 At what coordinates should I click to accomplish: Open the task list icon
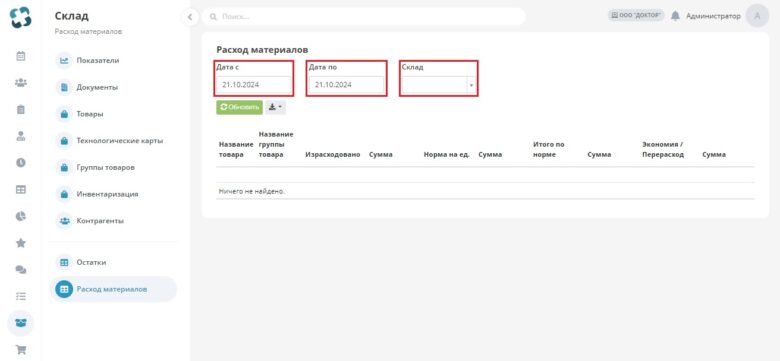(x=20, y=296)
